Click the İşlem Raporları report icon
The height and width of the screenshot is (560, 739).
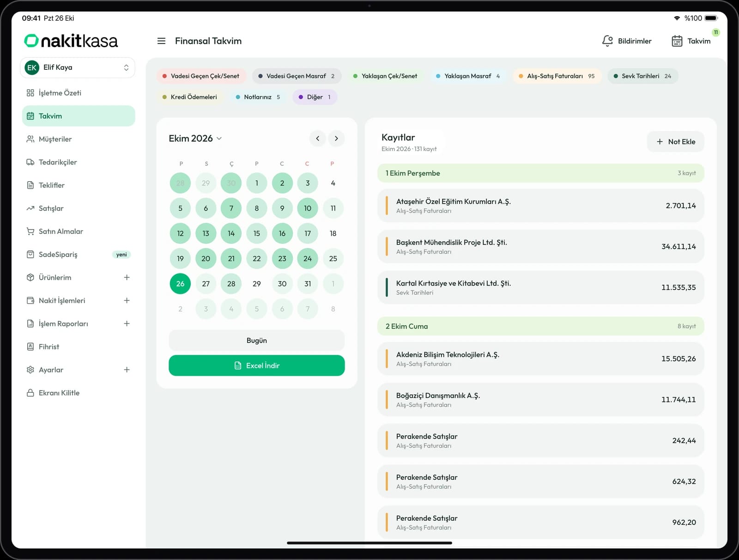click(x=30, y=323)
